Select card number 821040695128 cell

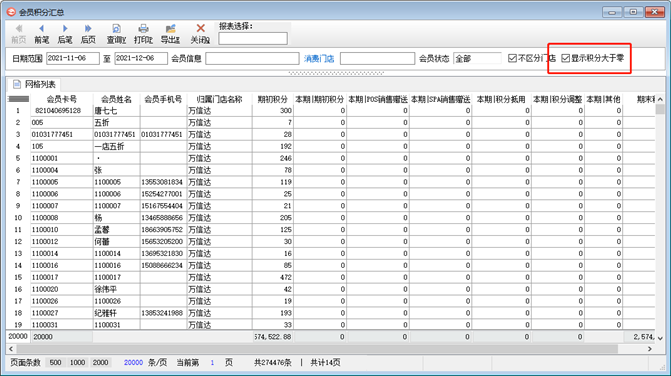62,110
